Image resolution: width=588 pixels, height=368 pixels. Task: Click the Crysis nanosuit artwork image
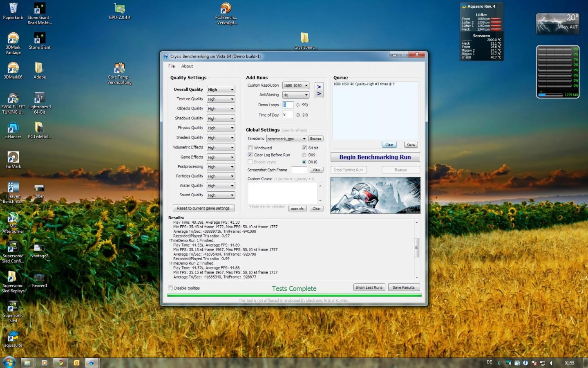(x=375, y=195)
